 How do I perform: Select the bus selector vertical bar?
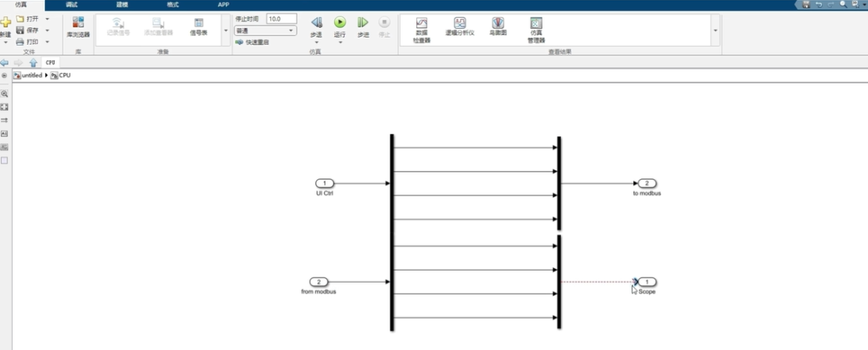(x=392, y=232)
